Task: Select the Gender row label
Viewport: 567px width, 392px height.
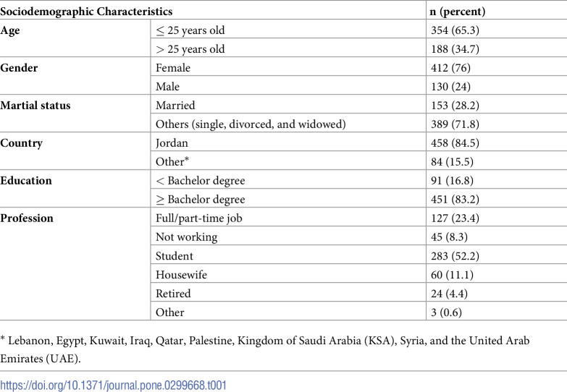Action: click(x=19, y=68)
